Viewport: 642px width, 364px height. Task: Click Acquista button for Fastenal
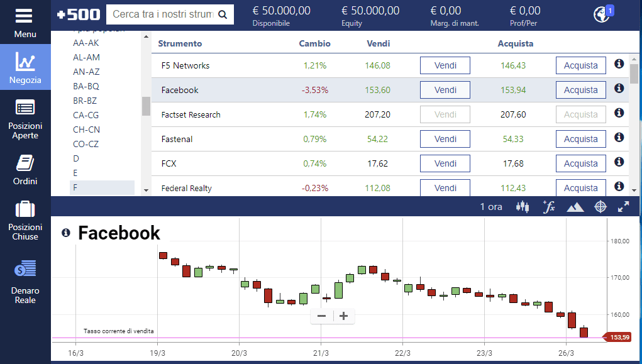(580, 139)
